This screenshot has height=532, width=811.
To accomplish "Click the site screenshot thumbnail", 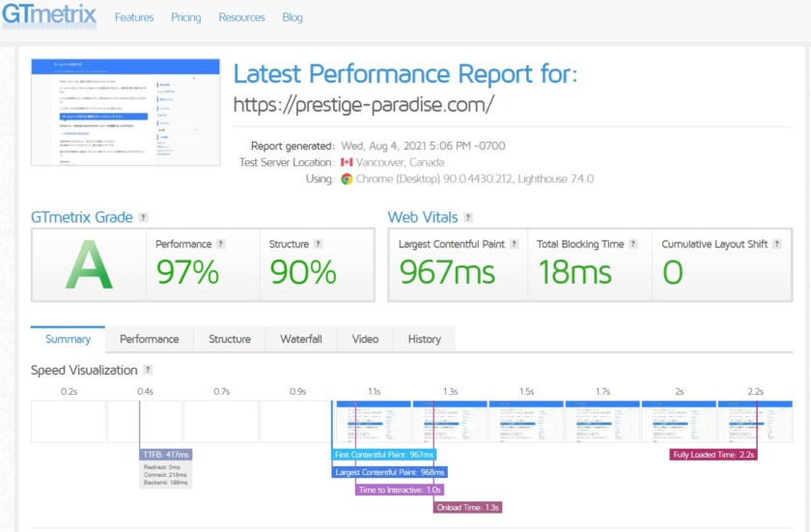I will 126,112.
